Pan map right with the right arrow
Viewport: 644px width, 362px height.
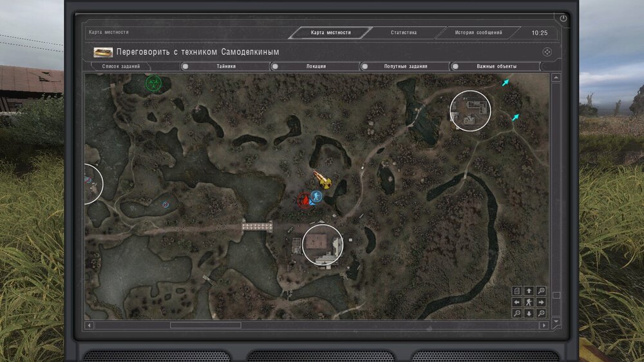[542, 302]
